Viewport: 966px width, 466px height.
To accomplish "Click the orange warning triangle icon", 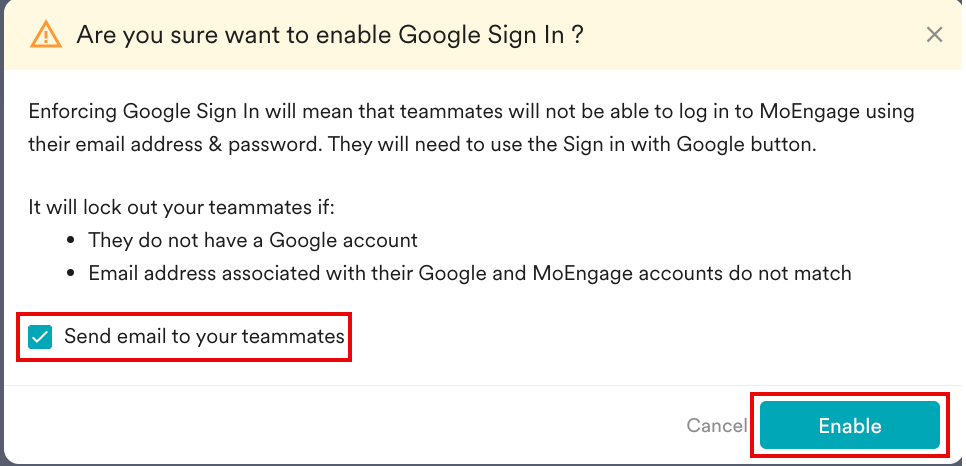I will pyautogui.click(x=46, y=35).
